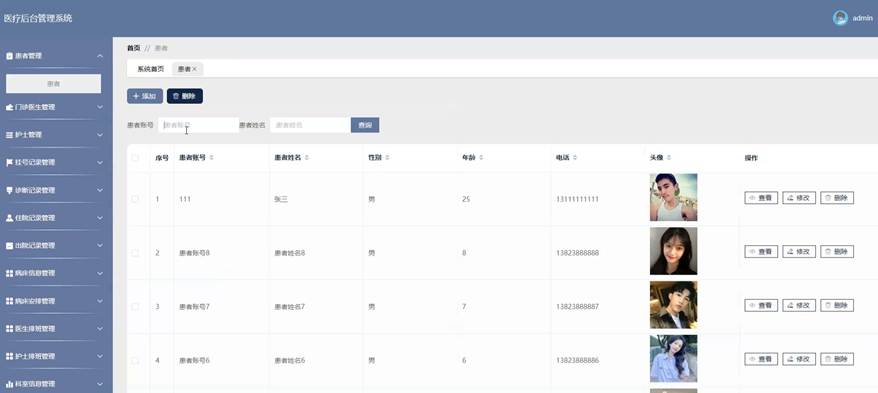This screenshot has width=878, height=393.
Task: Click the 医生排班管理 grid icon
Action: pos(9,329)
